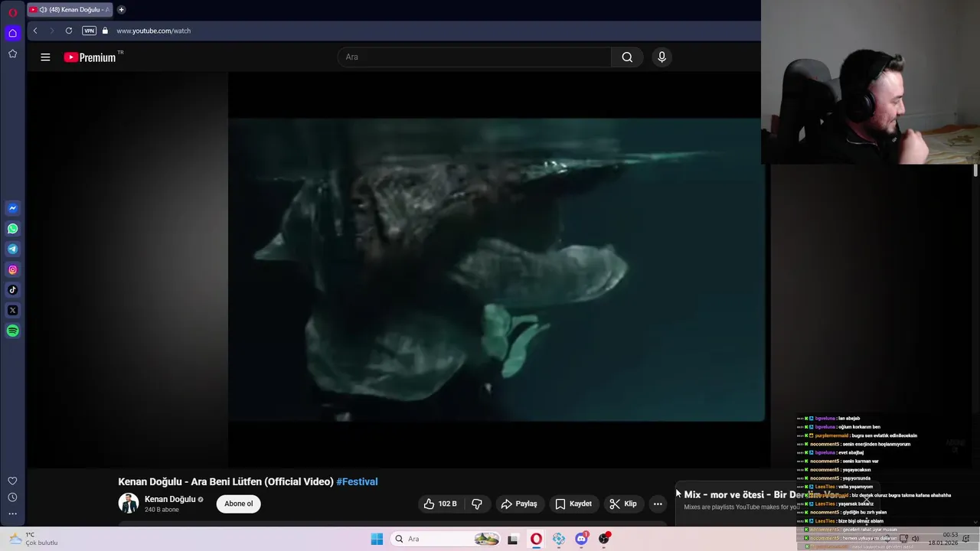The image size is (980, 551).
Task: Click the padlock site info icon
Action: coord(105,31)
